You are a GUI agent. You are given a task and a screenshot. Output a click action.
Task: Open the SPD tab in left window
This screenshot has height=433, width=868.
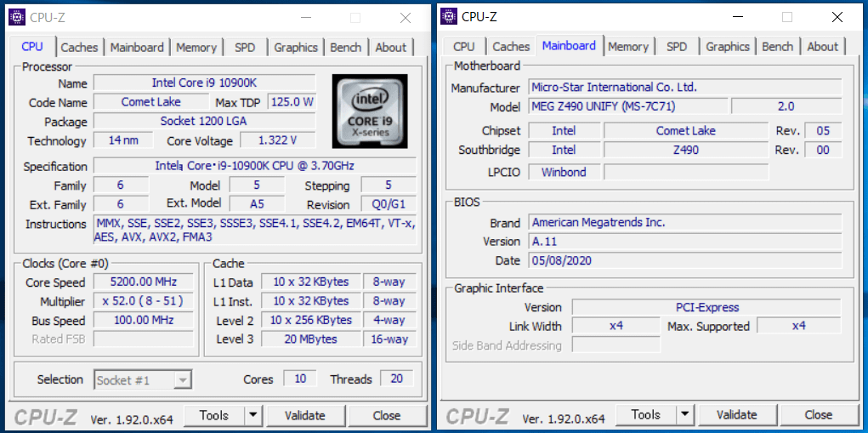[245, 47]
